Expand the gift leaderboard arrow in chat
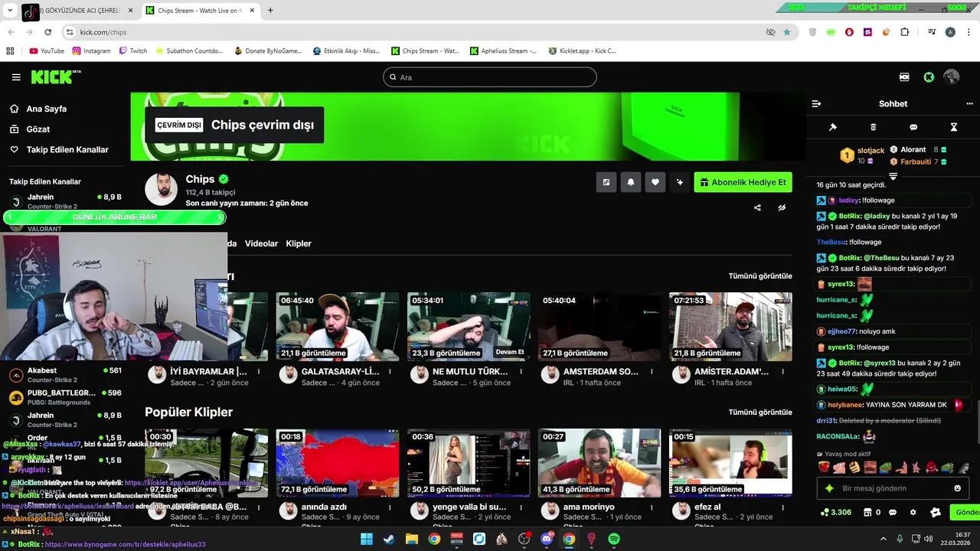This screenshot has width=980, height=551. (x=893, y=177)
